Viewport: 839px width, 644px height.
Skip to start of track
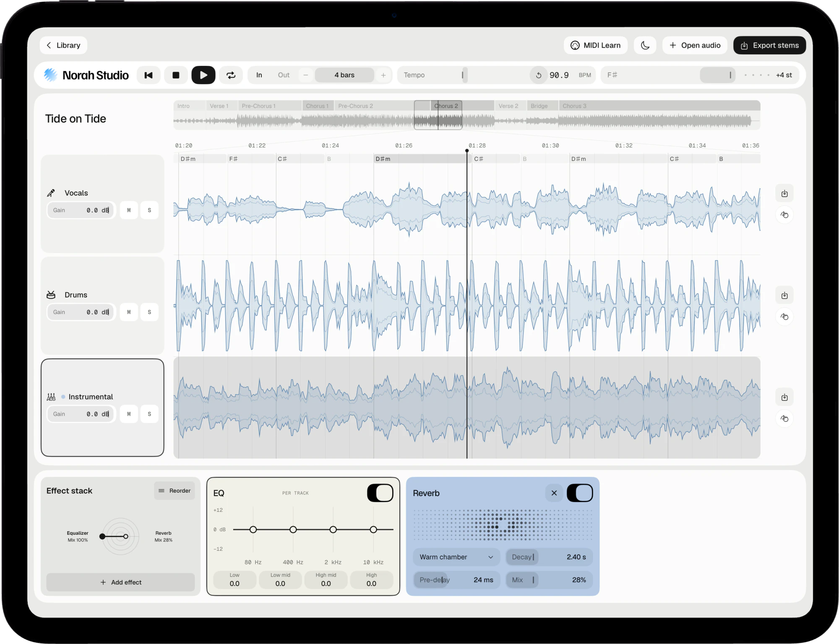pyautogui.click(x=149, y=75)
